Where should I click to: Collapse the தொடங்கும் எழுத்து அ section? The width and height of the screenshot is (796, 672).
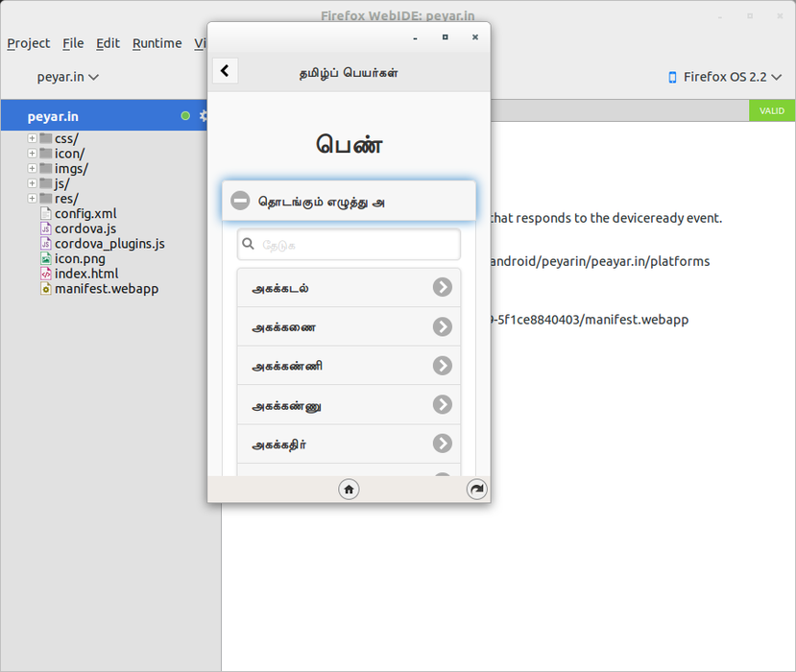241,201
